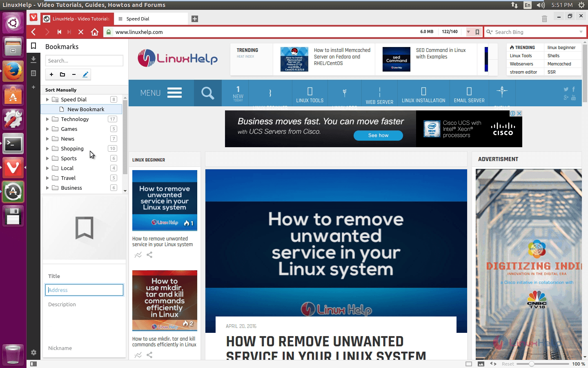588x368 pixels.
Task: Open the Bookmarks panel icon
Action: [33, 46]
